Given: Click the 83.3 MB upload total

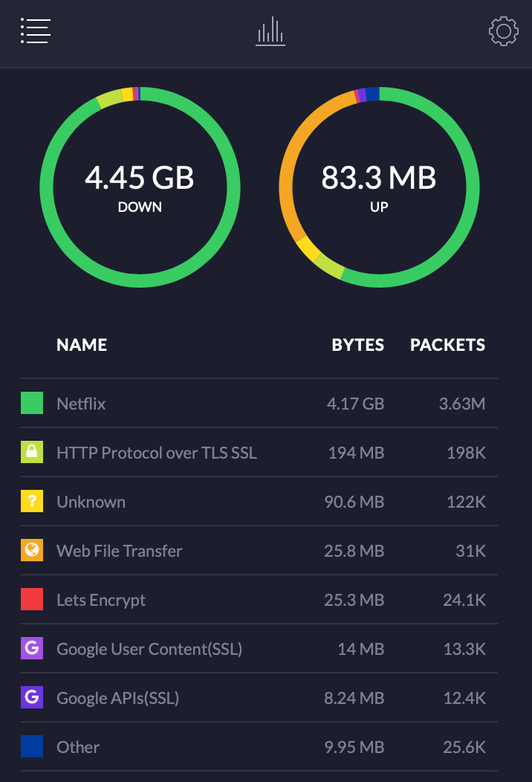Looking at the screenshot, I should [379, 178].
